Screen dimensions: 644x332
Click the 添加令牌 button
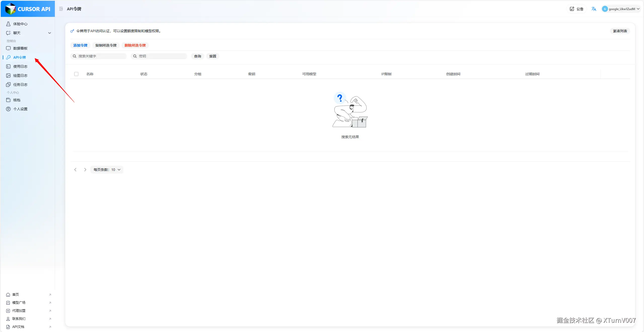(80, 45)
